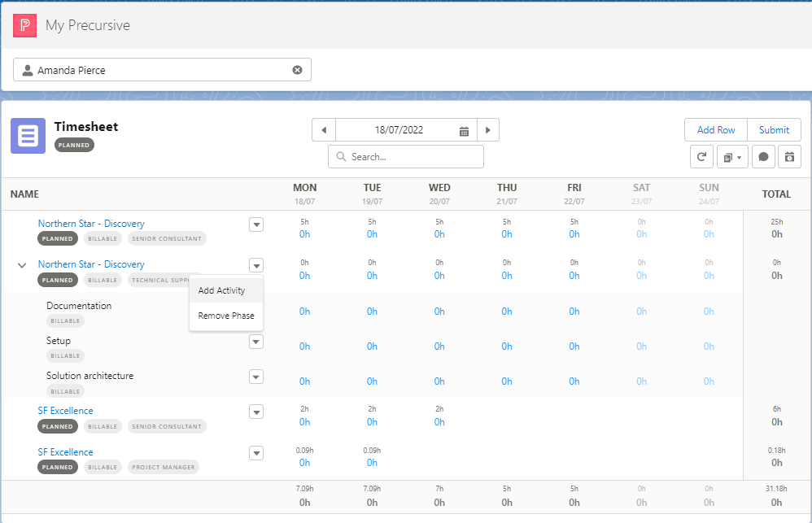Click inside the Search field
Viewport: 812px width, 523px height.
(x=405, y=155)
